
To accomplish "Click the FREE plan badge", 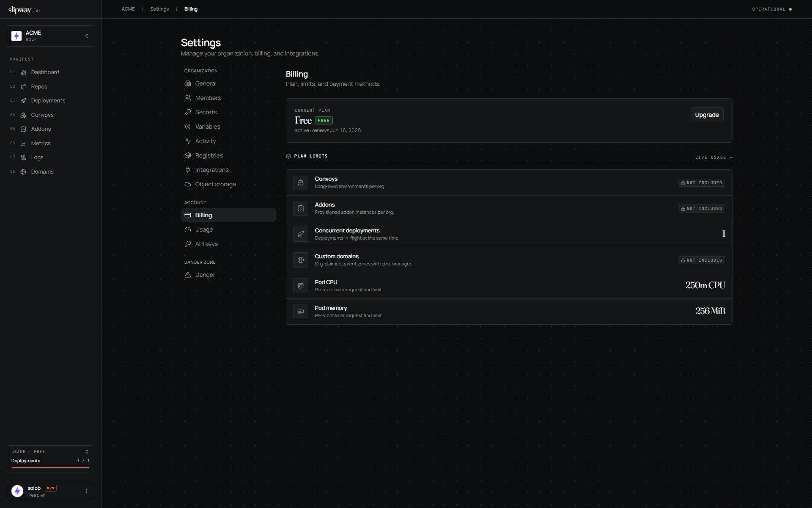I will point(324,121).
